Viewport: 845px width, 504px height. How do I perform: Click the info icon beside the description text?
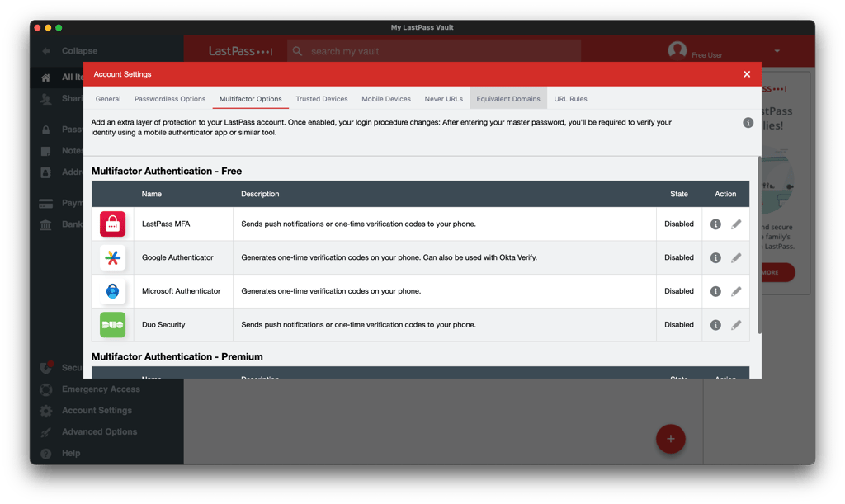[x=748, y=123]
